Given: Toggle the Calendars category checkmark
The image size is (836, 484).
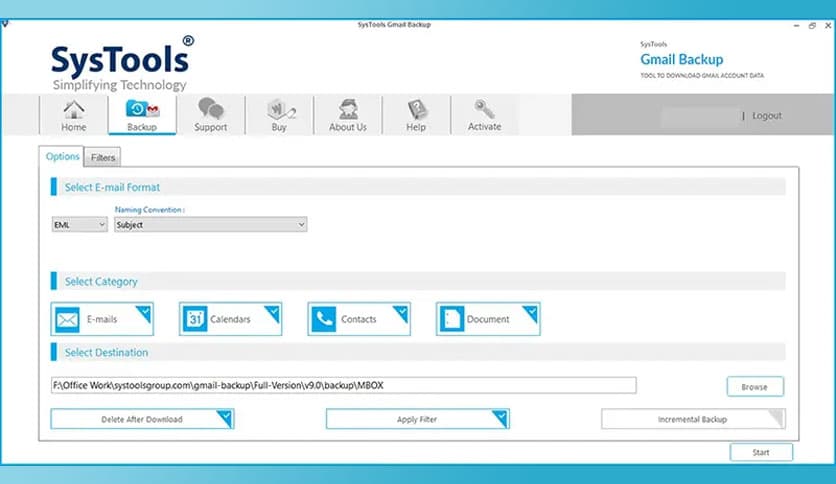Looking at the screenshot, I should (272, 313).
